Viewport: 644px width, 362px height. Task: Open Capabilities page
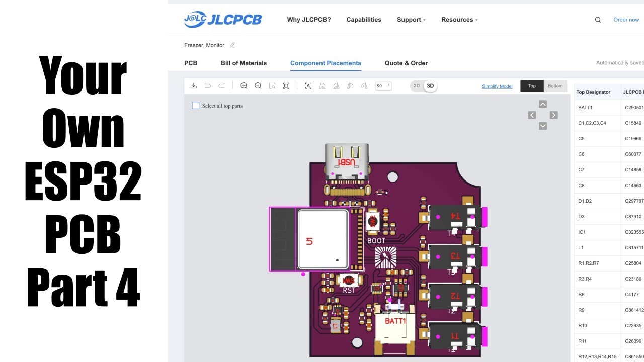[x=364, y=20]
